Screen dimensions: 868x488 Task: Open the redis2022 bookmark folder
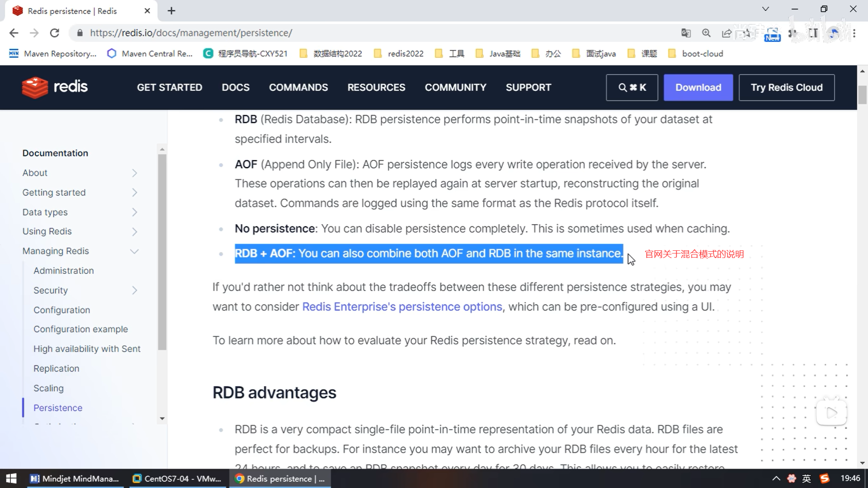[399, 54]
